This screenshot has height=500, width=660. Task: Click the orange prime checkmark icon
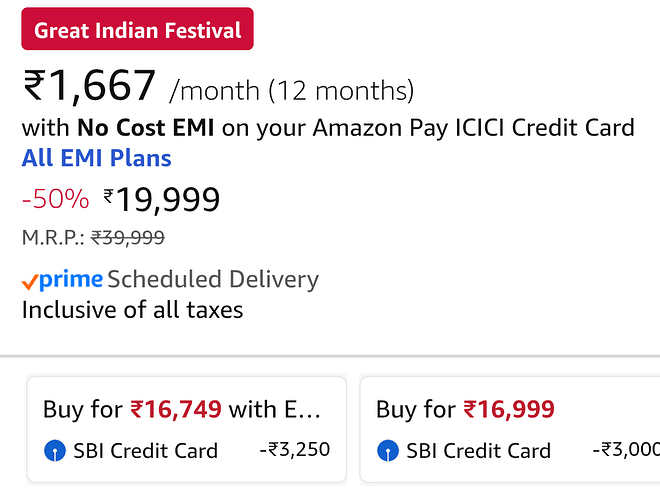point(30,282)
